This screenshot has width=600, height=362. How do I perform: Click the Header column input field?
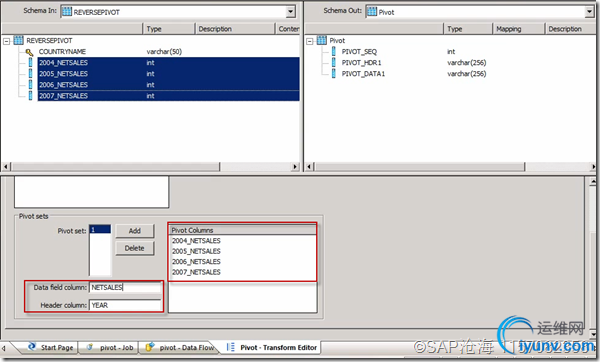tap(125, 305)
